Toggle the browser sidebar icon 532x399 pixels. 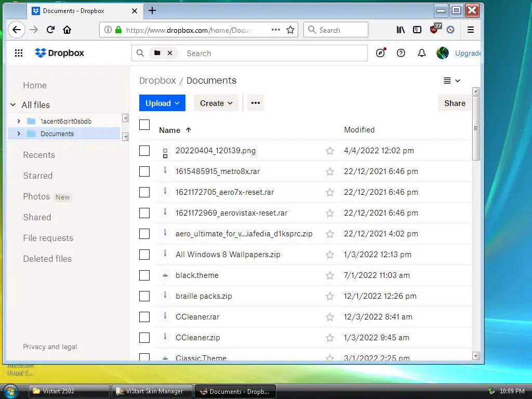click(417, 30)
